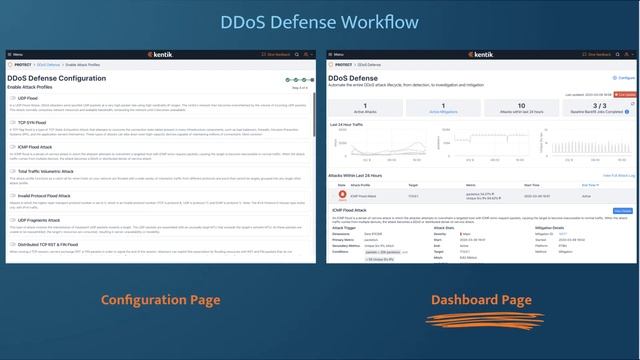Screen dimensions: 640x360
Task: Click the Target column header
Action: [x=413, y=185]
